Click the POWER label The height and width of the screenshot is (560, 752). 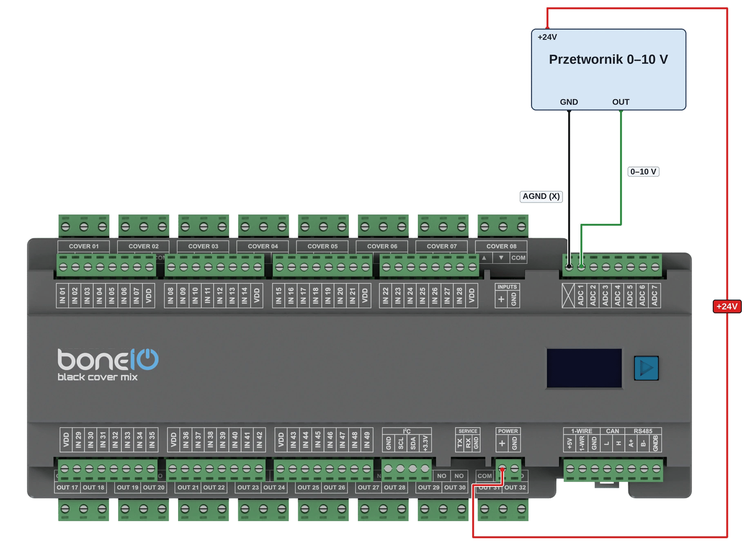coord(508,431)
